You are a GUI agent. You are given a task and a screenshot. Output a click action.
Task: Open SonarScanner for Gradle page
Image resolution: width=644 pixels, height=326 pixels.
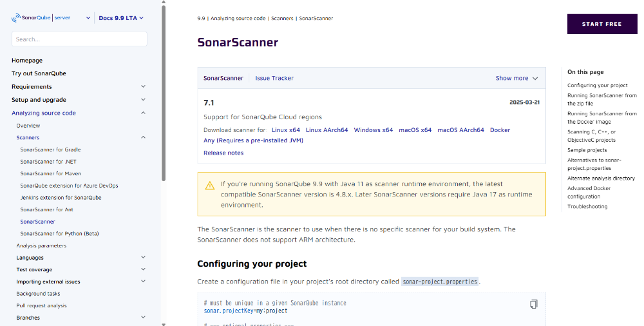(50, 149)
